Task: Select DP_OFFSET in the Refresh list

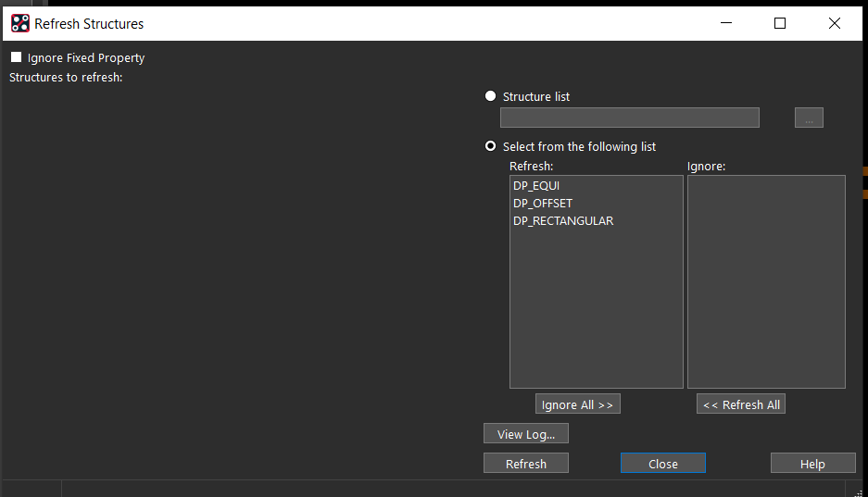Action: [543, 204]
